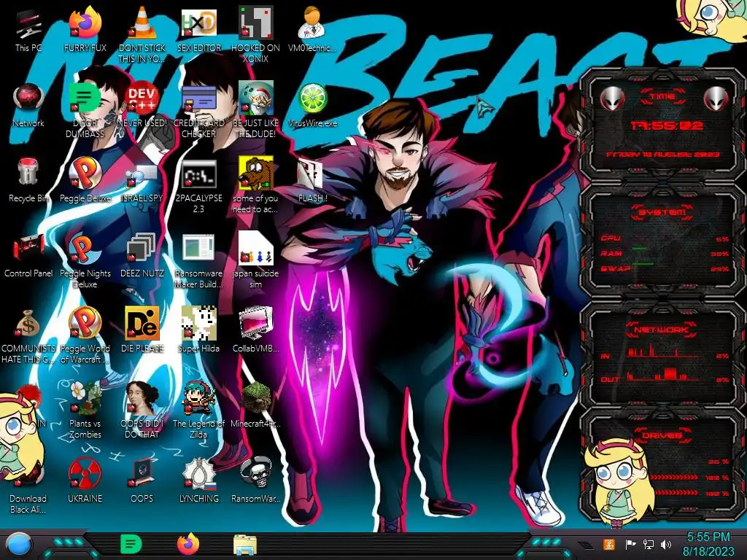Screen dimensions: 747x560
Task: Open the volume speaker tray icon
Action: click(666, 544)
